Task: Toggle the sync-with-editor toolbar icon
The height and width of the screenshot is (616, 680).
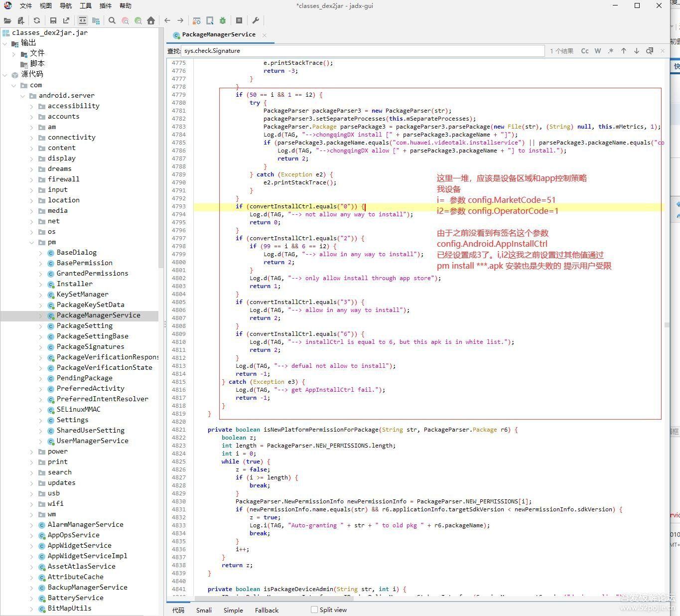Action: click(83, 20)
